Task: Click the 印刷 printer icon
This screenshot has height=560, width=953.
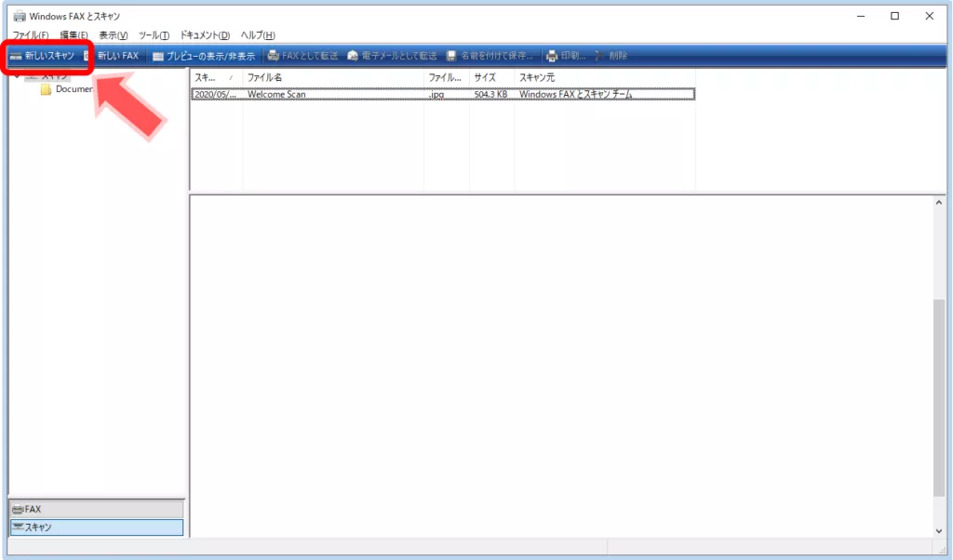Action: [552, 56]
